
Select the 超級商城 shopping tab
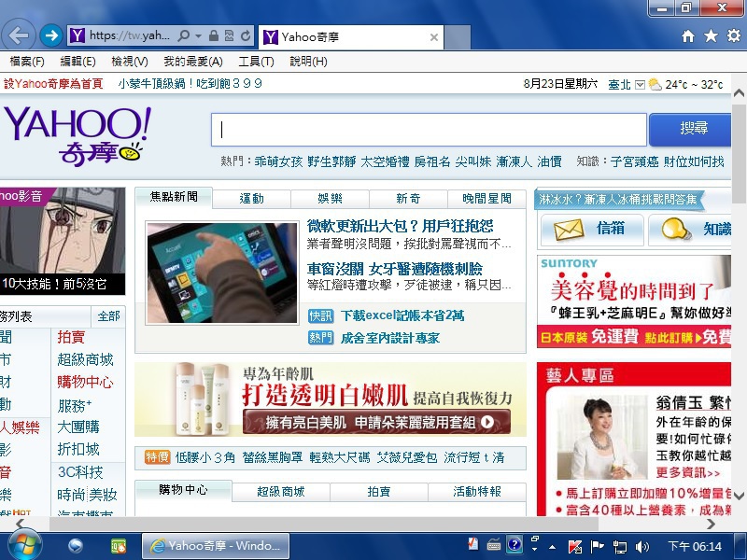point(281,492)
